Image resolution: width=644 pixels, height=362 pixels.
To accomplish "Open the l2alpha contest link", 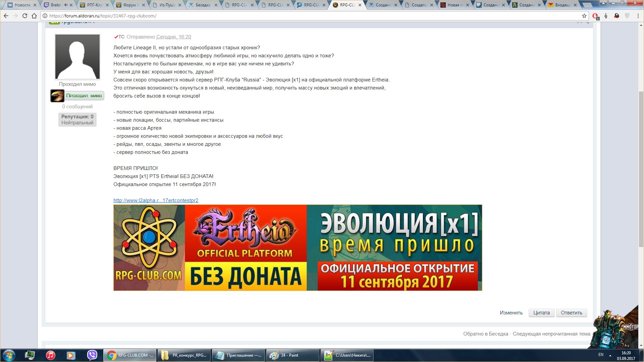I will (x=156, y=200).
